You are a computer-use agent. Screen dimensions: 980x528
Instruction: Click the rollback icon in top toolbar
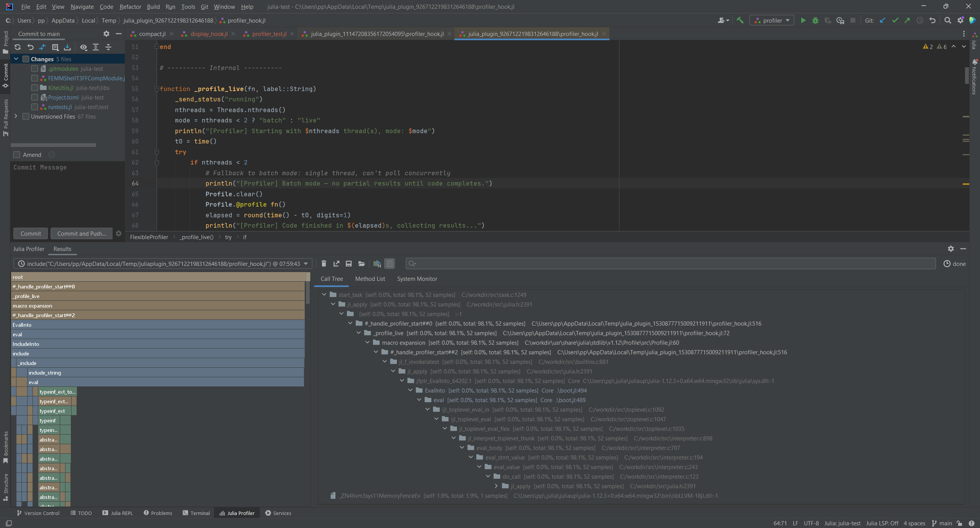(933, 20)
